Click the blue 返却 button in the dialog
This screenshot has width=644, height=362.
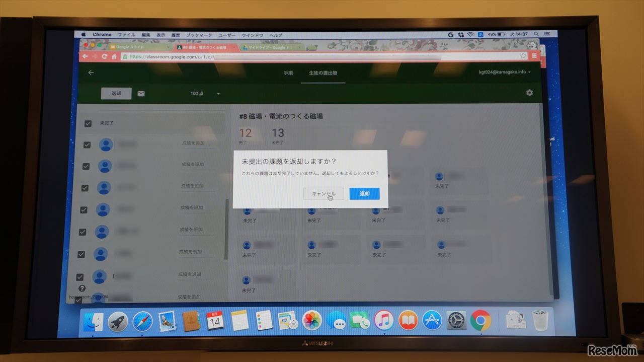pyautogui.click(x=364, y=194)
